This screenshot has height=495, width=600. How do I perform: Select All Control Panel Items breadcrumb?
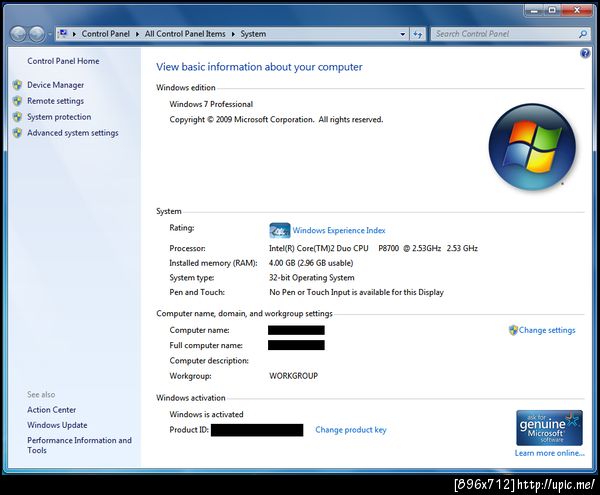click(185, 34)
